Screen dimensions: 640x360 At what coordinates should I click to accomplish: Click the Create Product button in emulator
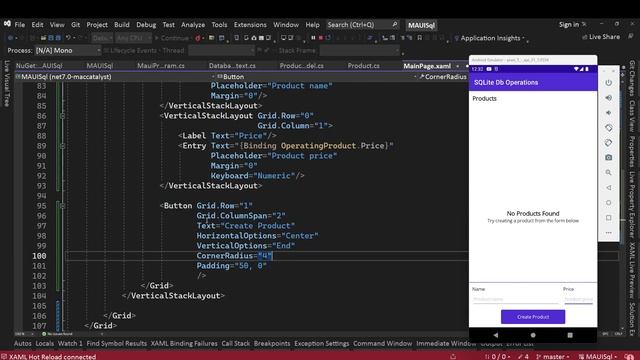pyautogui.click(x=533, y=317)
